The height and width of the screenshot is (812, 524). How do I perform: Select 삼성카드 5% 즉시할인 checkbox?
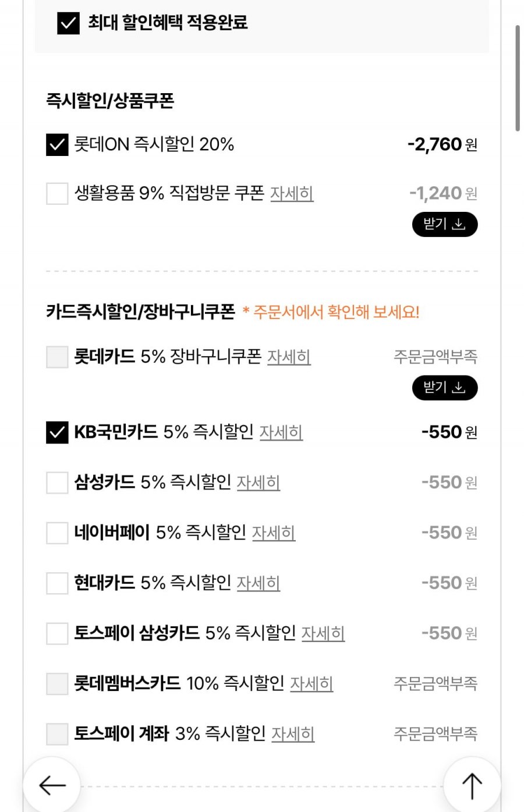point(57,483)
